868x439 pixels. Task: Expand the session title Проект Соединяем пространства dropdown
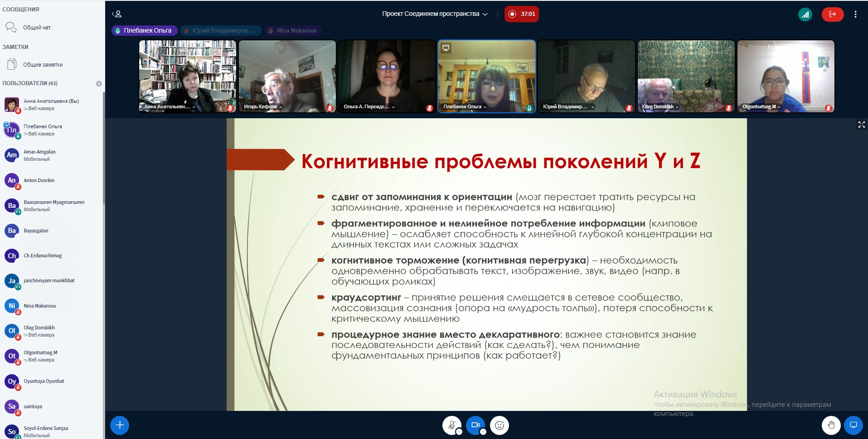pyautogui.click(x=434, y=14)
